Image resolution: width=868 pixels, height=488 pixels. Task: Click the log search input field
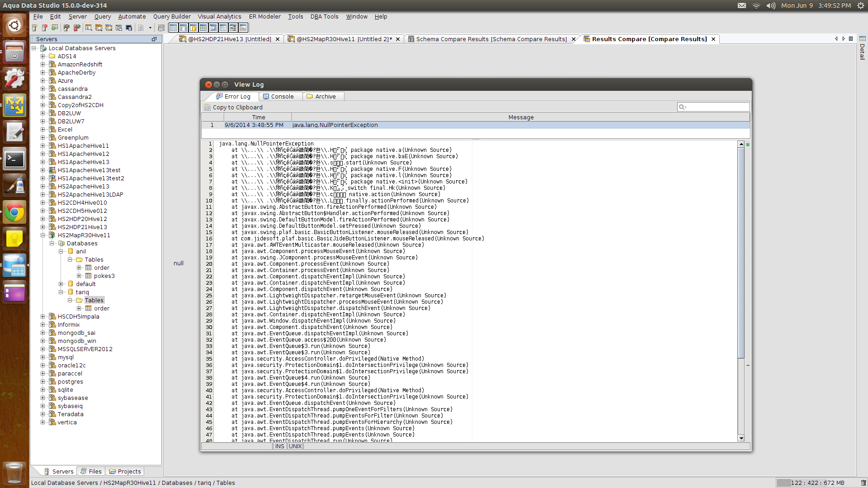click(717, 107)
